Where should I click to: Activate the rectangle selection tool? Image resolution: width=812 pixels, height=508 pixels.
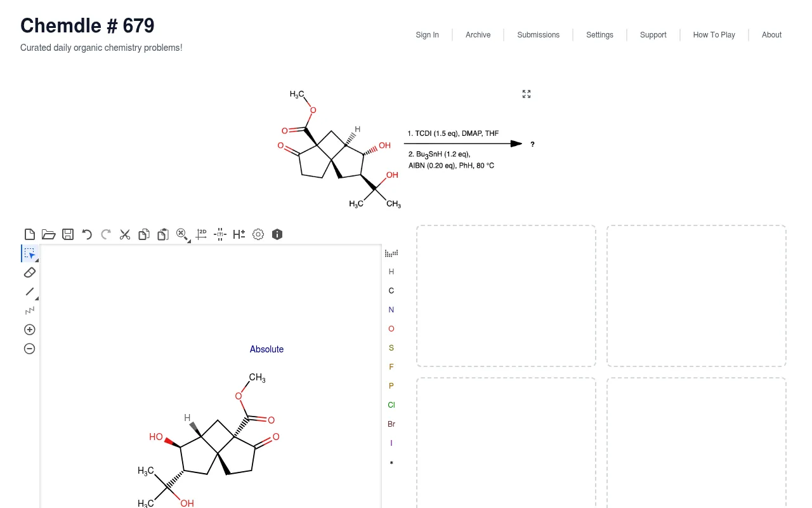30,253
